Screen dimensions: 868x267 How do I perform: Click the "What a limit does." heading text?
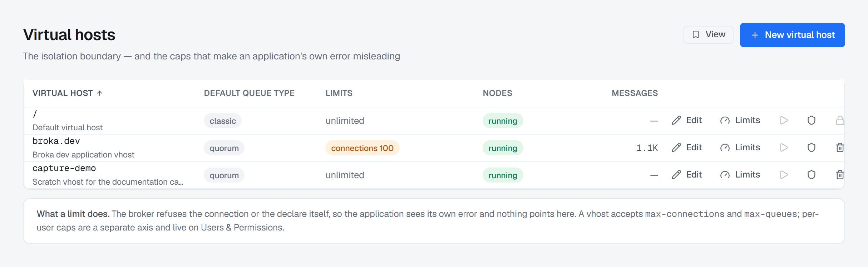73,214
